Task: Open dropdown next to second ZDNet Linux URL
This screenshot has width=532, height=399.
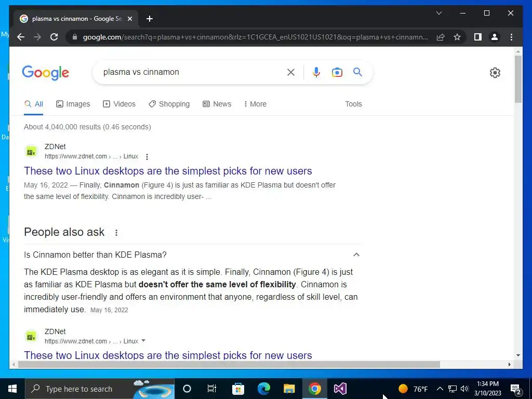Action: point(143,341)
